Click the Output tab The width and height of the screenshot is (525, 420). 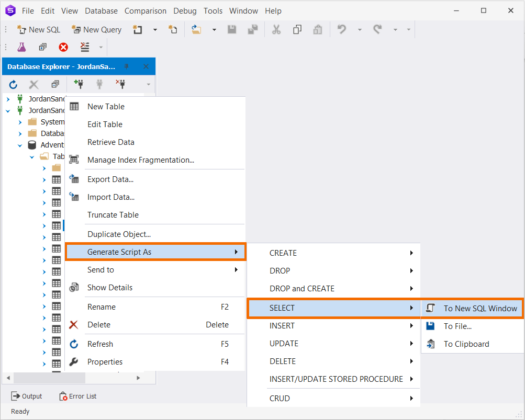(x=27, y=396)
